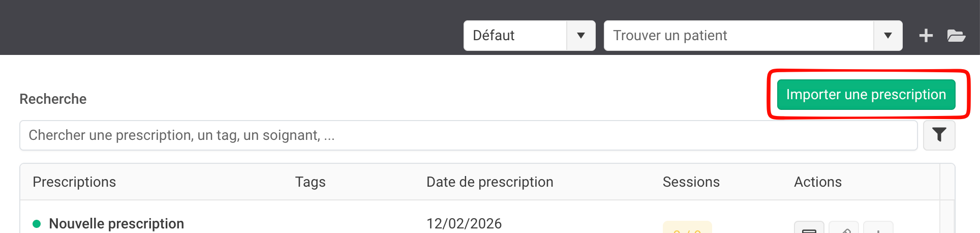Click the plus icon in the top bar
The height and width of the screenshot is (233, 980).
pyautogui.click(x=926, y=36)
